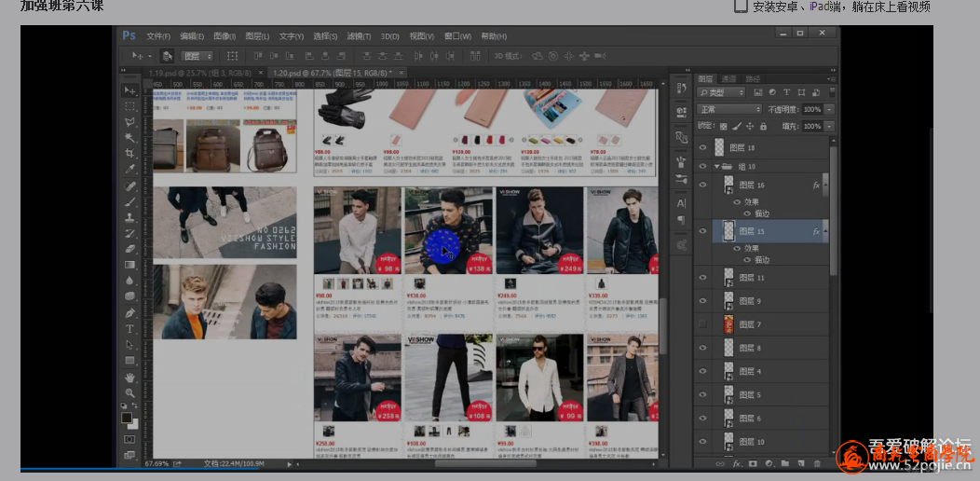Collapse the 组 10 layer group

715,167
